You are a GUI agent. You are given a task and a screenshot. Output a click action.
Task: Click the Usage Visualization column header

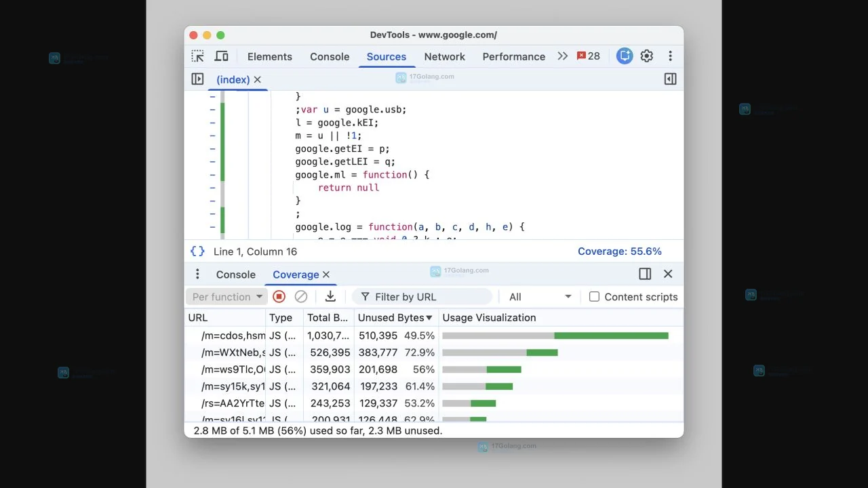561,317
